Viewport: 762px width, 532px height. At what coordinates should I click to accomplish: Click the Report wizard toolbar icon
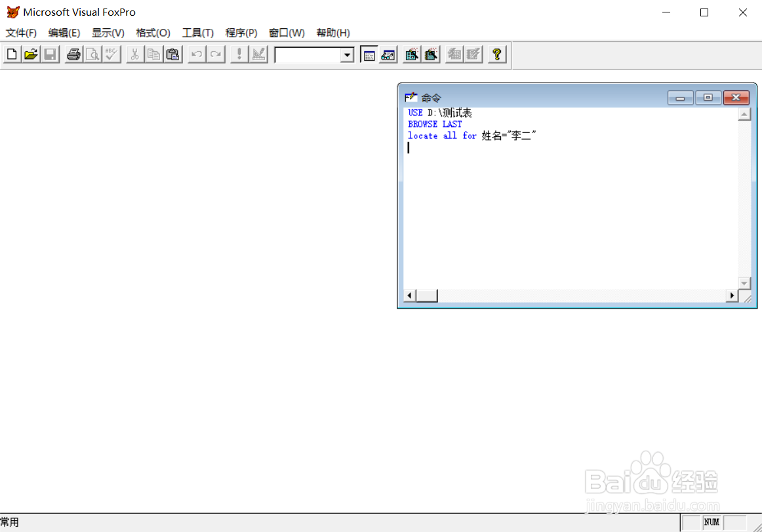431,54
